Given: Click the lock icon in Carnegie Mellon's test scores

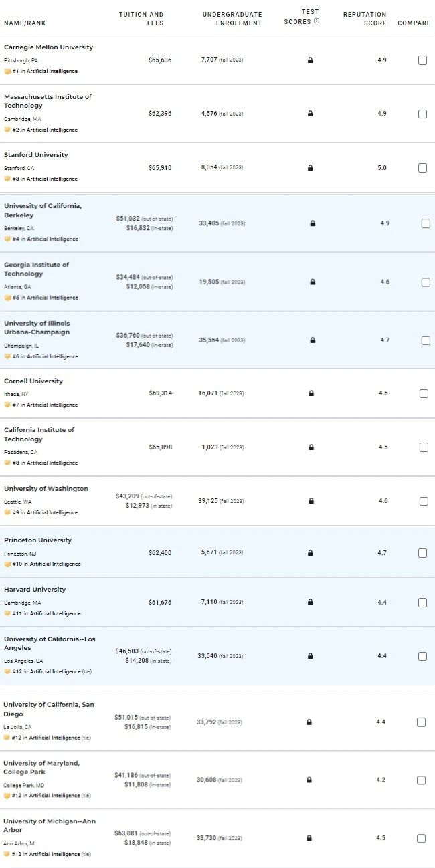Looking at the screenshot, I should pyautogui.click(x=310, y=60).
